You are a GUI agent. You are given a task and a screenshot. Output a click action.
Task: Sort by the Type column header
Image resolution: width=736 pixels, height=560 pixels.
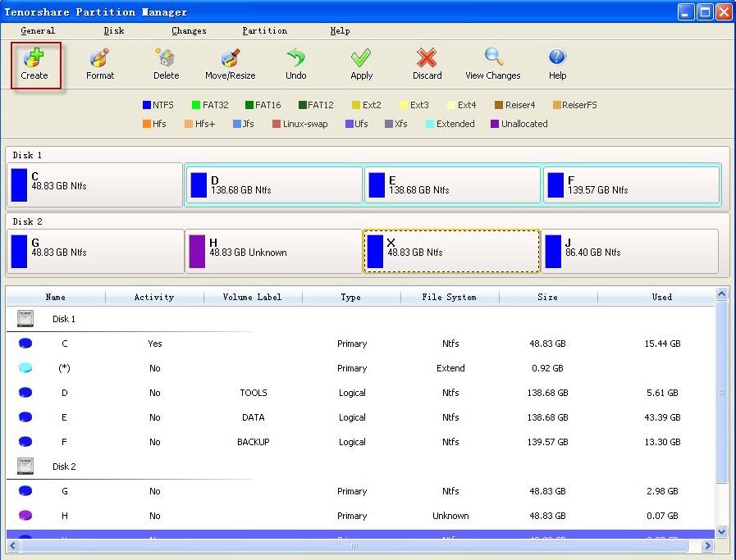click(351, 297)
